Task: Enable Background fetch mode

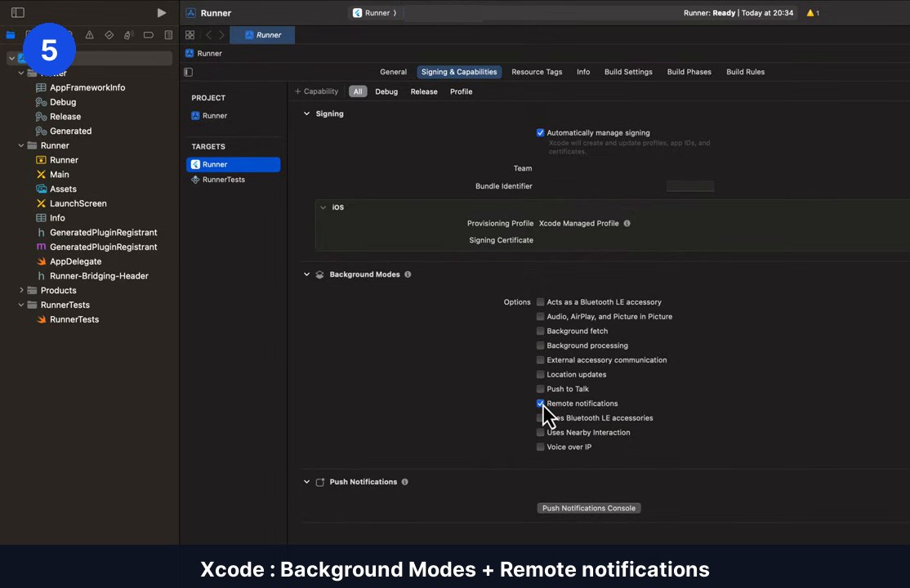Action: (x=540, y=331)
